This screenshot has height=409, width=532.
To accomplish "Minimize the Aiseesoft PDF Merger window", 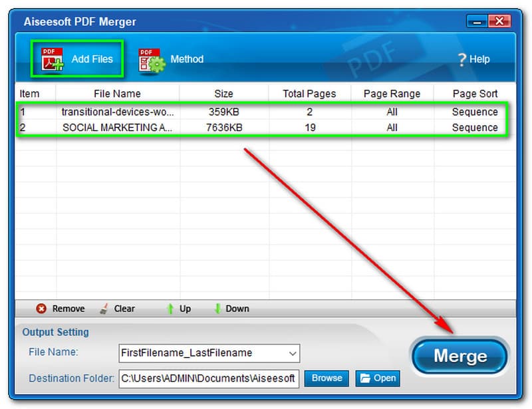I will pos(477,21).
